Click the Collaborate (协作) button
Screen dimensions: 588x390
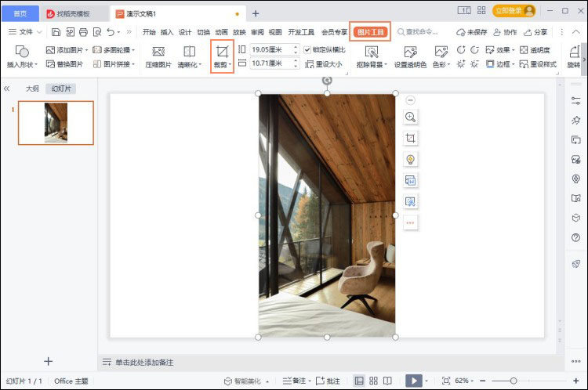[505, 32]
